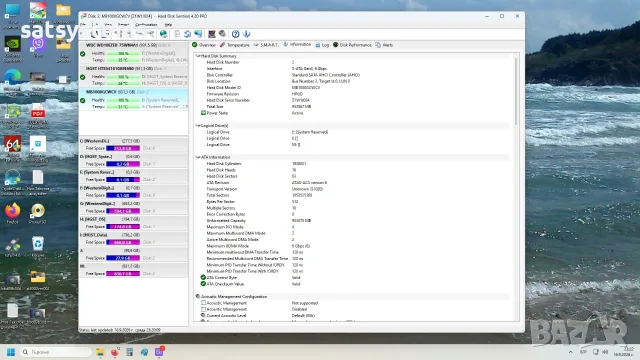Viewport: 640px width, 360px height.
Task: Click the dark red surface test toolbar icon
Action: click(x=211, y=34)
